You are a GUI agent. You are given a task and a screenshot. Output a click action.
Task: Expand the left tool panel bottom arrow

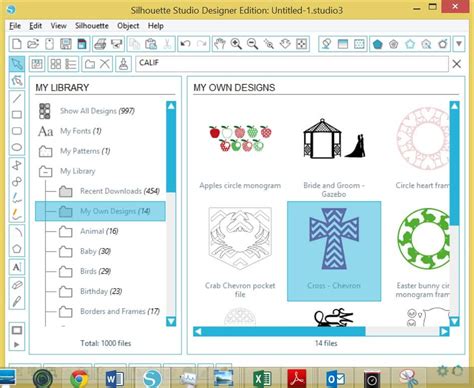pos(17,345)
